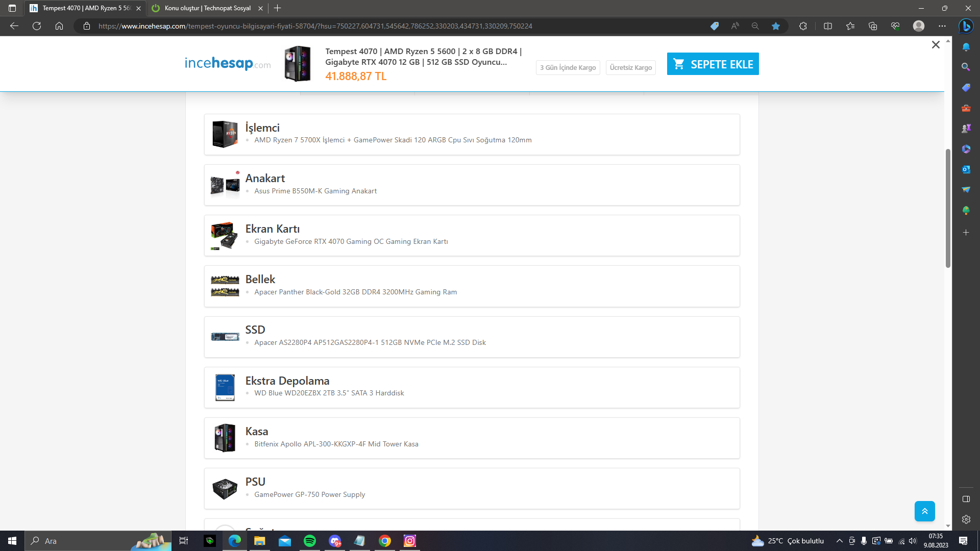980x551 pixels.
Task: Expand hidden system tray icons chevron
Action: (839, 541)
